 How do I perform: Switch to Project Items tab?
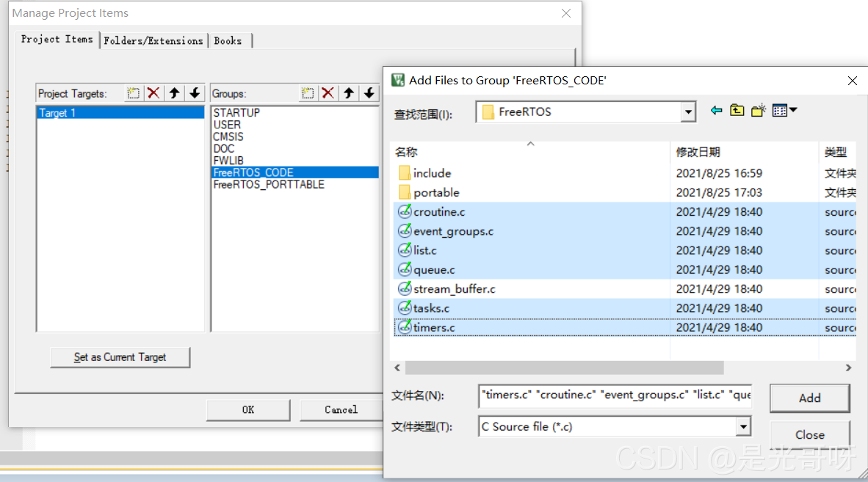coord(57,39)
